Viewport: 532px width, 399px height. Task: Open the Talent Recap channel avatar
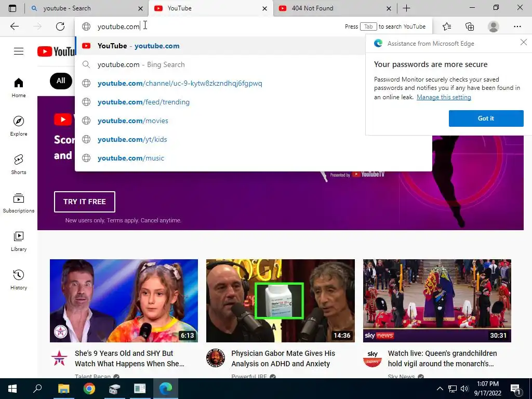click(x=59, y=358)
